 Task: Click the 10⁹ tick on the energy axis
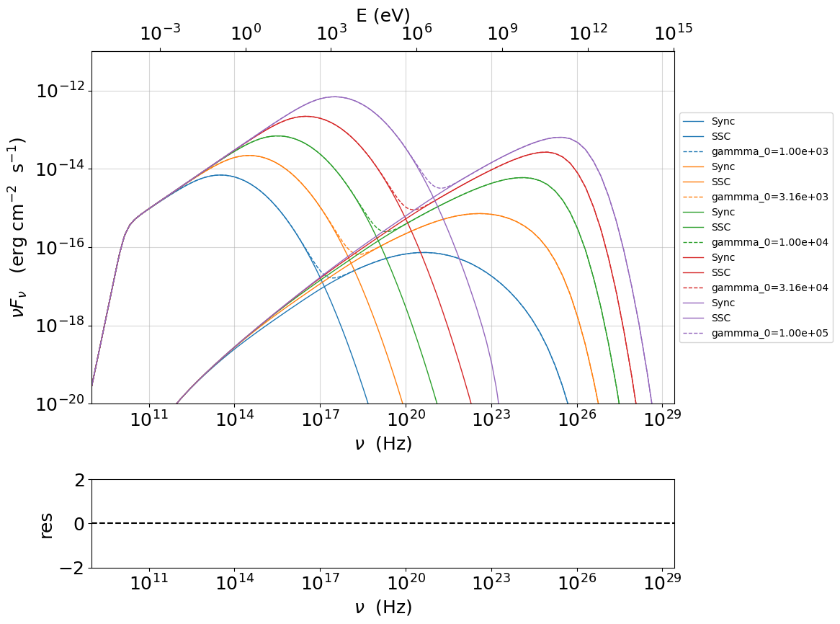coord(503,32)
